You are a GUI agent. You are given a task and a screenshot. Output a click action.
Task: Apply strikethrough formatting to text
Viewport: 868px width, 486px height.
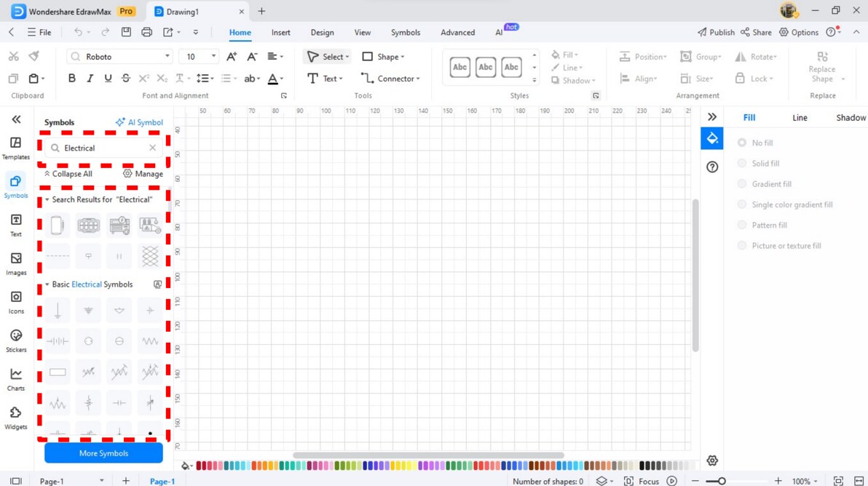126,79
